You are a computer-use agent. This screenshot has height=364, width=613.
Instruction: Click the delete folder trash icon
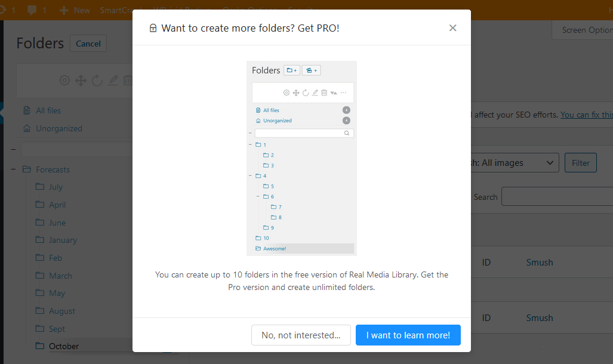(x=128, y=81)
